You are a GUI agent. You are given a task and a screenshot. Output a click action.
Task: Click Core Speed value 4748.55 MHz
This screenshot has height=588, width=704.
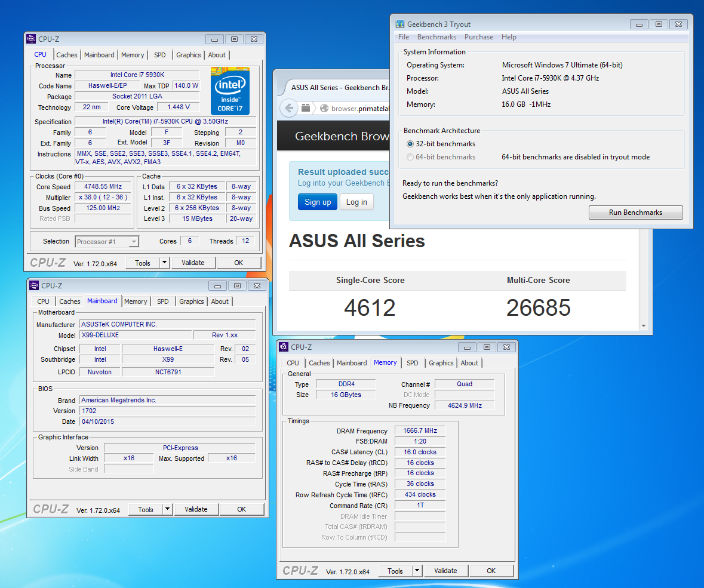(103, 186)
